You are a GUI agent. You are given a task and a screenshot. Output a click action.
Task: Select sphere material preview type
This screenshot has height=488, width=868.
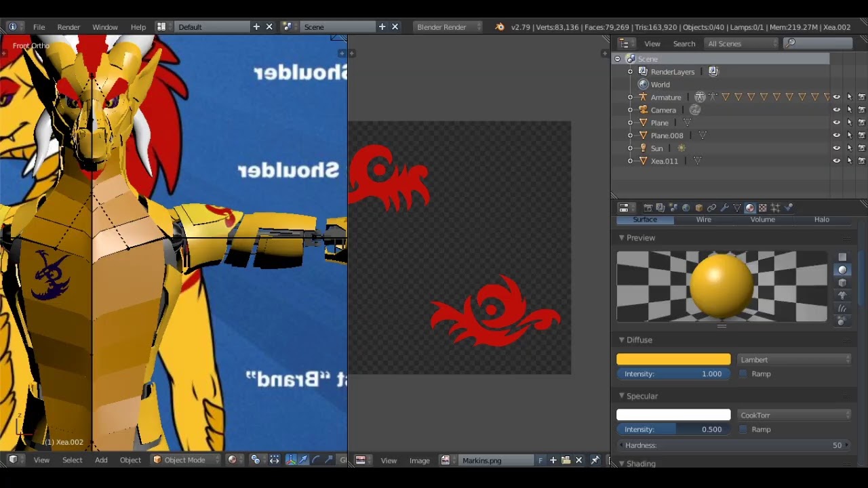pyautogui.click(x=842, y=270)
